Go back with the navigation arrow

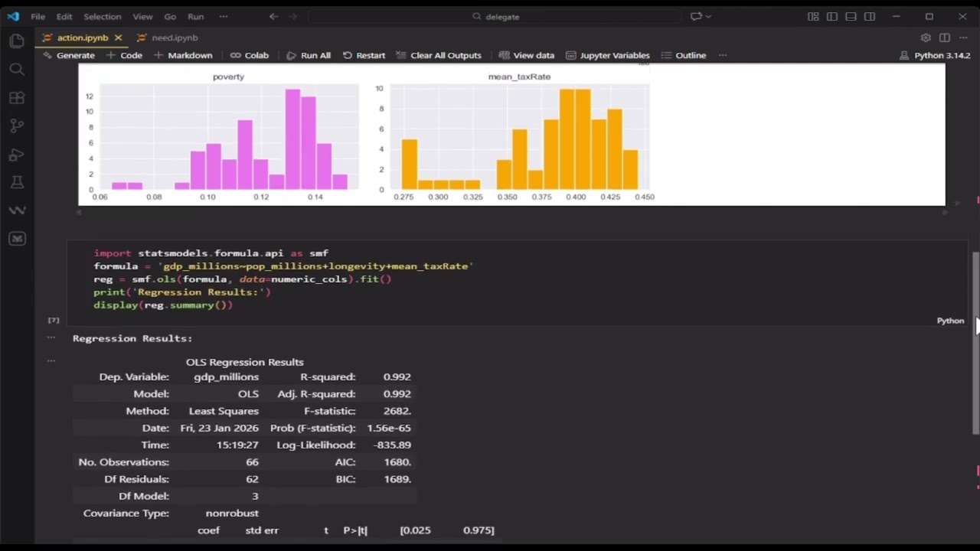(x=273, y=16)
